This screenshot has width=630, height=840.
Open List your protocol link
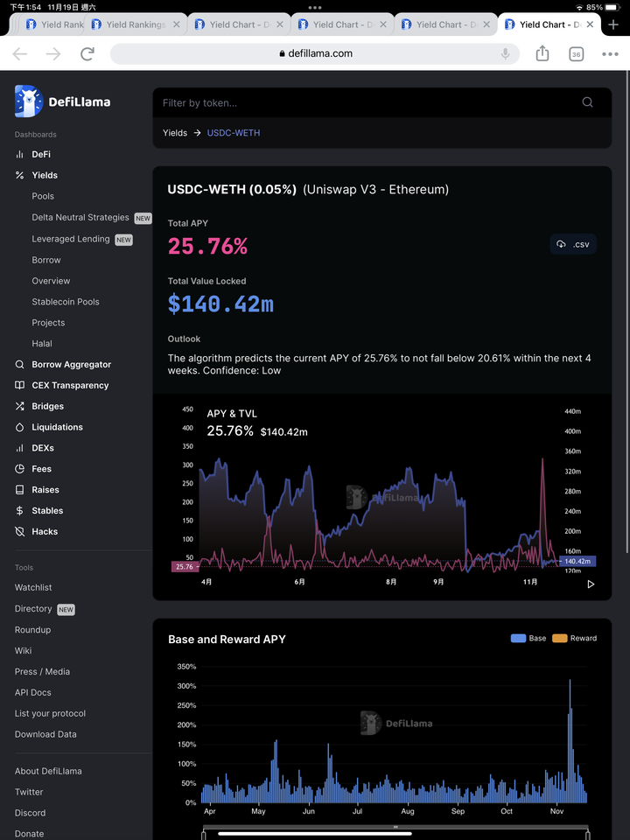[51, 714]
